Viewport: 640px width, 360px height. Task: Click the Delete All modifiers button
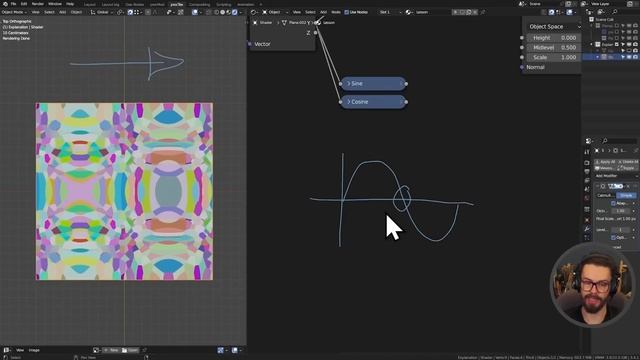click(x=628, y=162)
